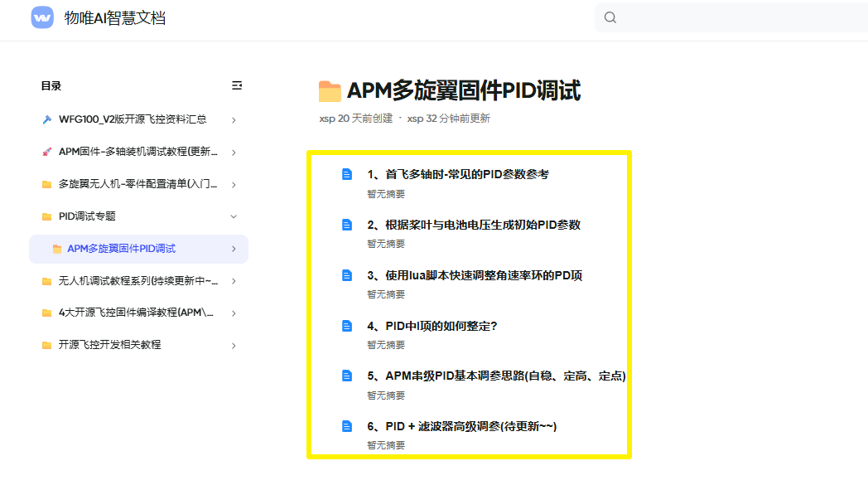Screen dimensions: 868x485
Task: Click the pin icon next to WFG100_V2版开源飞控资料汇总
Action: click(x=47, y=119)
